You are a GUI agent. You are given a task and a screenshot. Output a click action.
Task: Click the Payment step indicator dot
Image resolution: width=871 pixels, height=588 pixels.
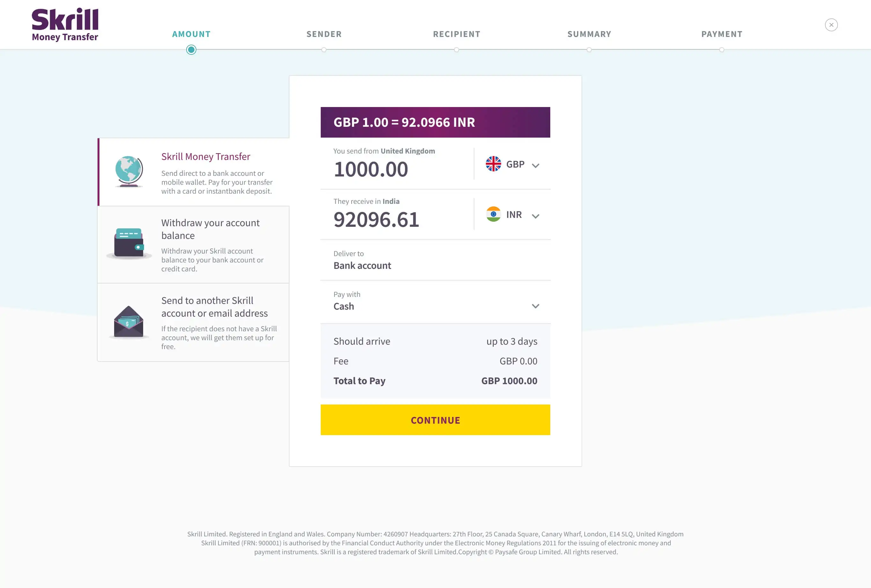722,49
